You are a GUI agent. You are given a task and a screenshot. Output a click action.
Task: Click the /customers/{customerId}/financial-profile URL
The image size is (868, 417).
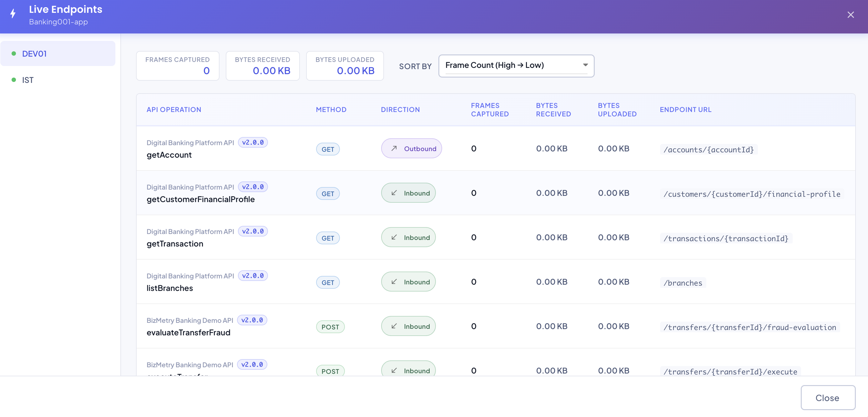pyautogui.click(x=752, y=194)
